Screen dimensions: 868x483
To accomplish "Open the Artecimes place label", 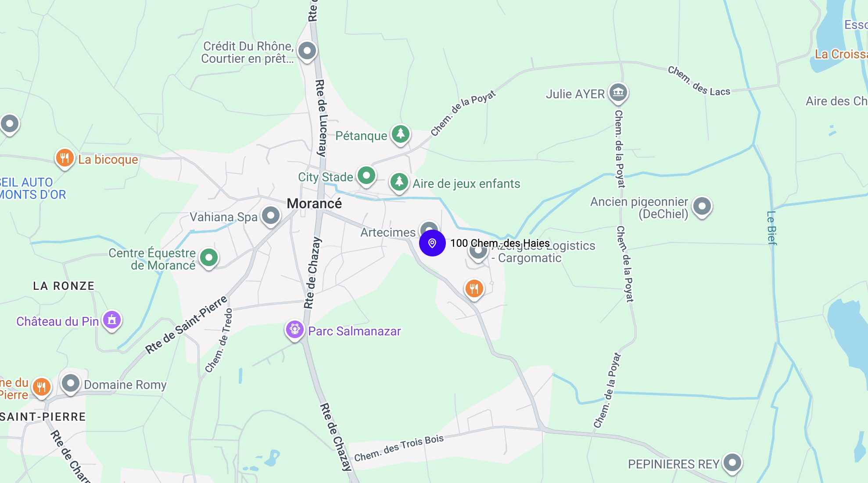I will point(388,232).
